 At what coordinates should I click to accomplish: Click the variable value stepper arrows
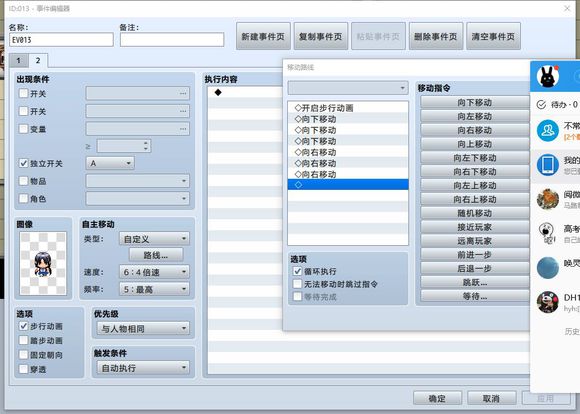pyautogui.click(x=146, y=146)
